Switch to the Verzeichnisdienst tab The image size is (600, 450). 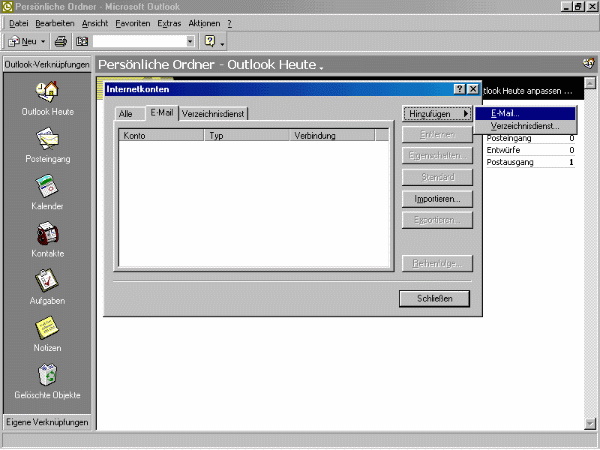point(213,114)
